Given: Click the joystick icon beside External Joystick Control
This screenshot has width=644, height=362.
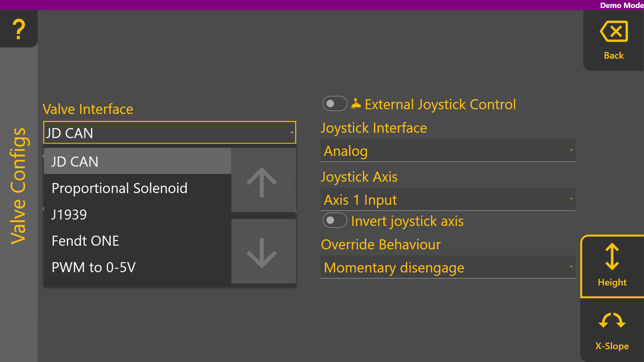Looking at the screenshot, I should pyautogui.click(x=356, y=104).
